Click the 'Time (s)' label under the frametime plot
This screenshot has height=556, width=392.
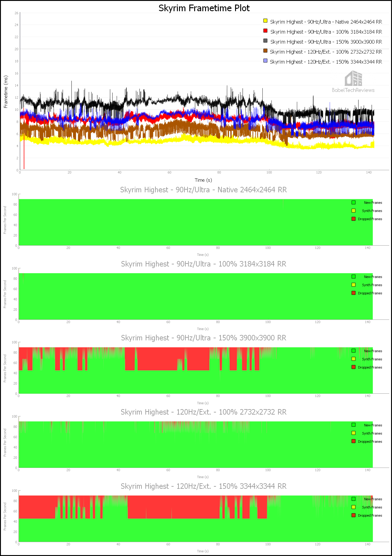pyautogui.click(x=203, y=180)
